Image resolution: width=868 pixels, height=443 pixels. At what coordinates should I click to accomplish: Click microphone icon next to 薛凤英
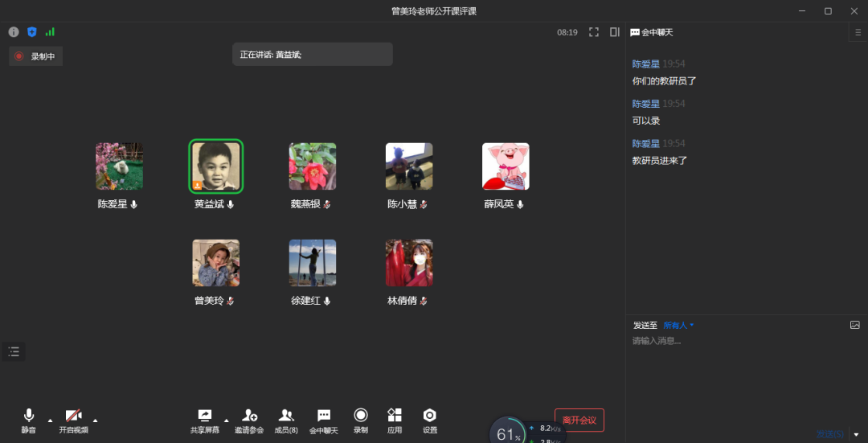coord(520,204)
